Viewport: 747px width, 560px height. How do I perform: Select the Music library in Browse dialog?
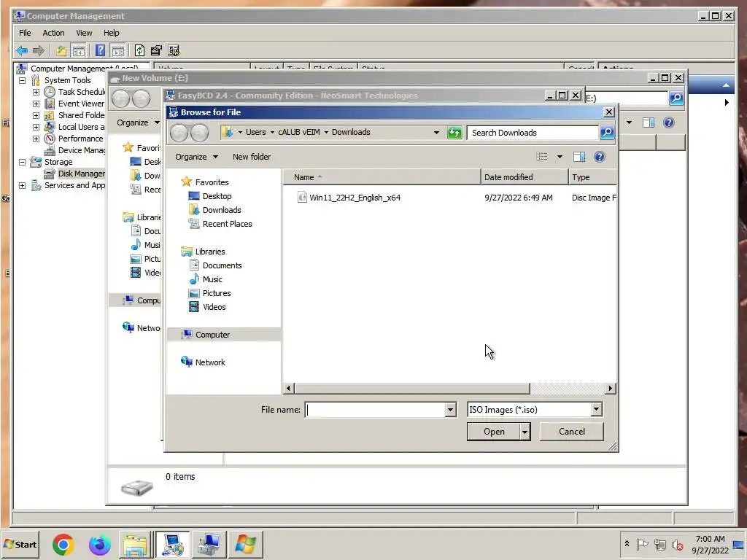click(205, 279)
